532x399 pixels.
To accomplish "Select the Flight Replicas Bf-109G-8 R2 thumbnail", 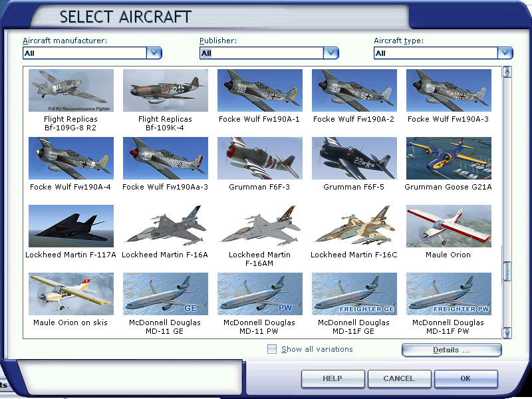I will pos(71,90).
